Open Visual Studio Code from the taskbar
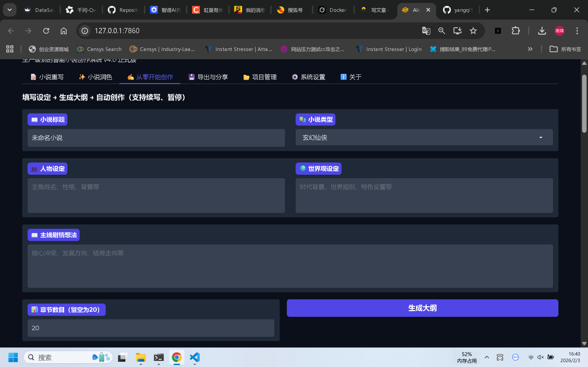The width and height of the screenshot is (588, 367). tap(195, 357)
